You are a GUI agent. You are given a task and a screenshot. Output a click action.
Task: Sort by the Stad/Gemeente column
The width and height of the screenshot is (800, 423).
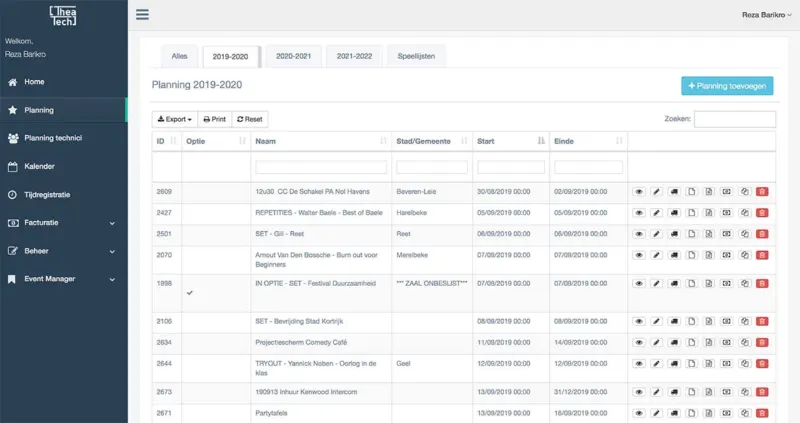coord(432,141)
